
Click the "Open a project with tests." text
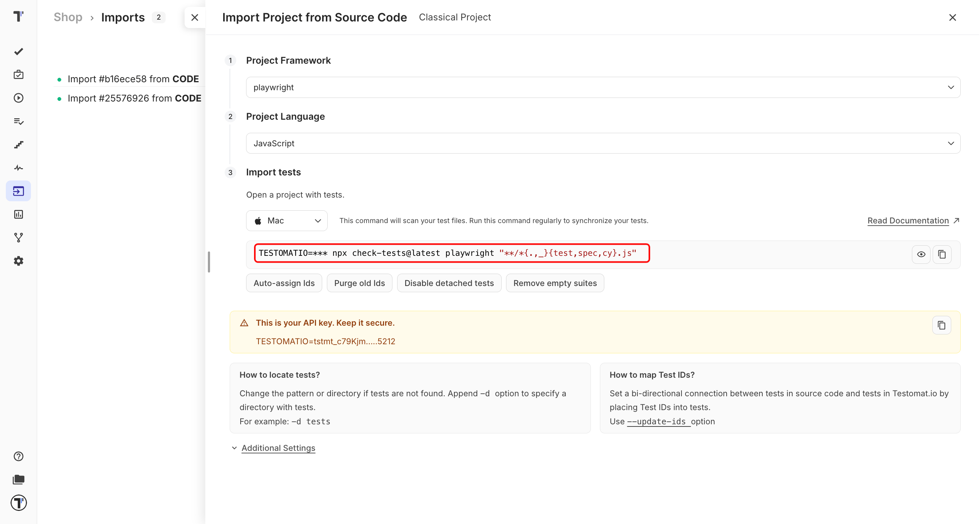tap(295, 195)
